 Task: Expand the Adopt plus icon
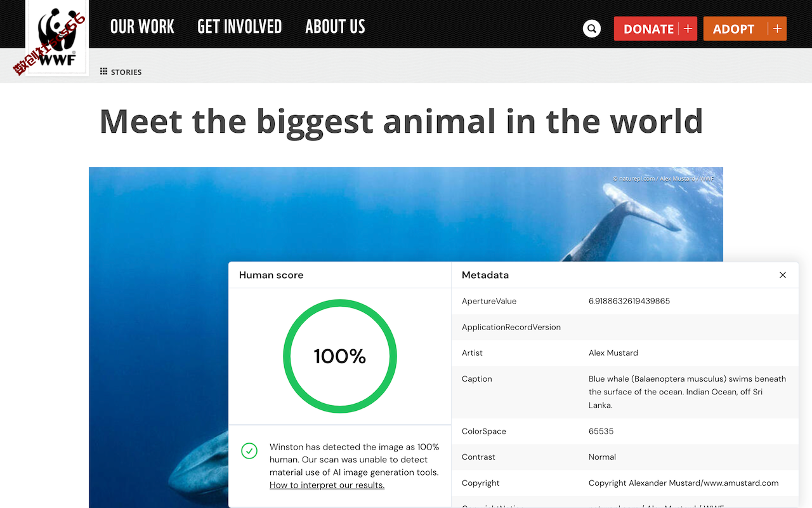point(777,29)
